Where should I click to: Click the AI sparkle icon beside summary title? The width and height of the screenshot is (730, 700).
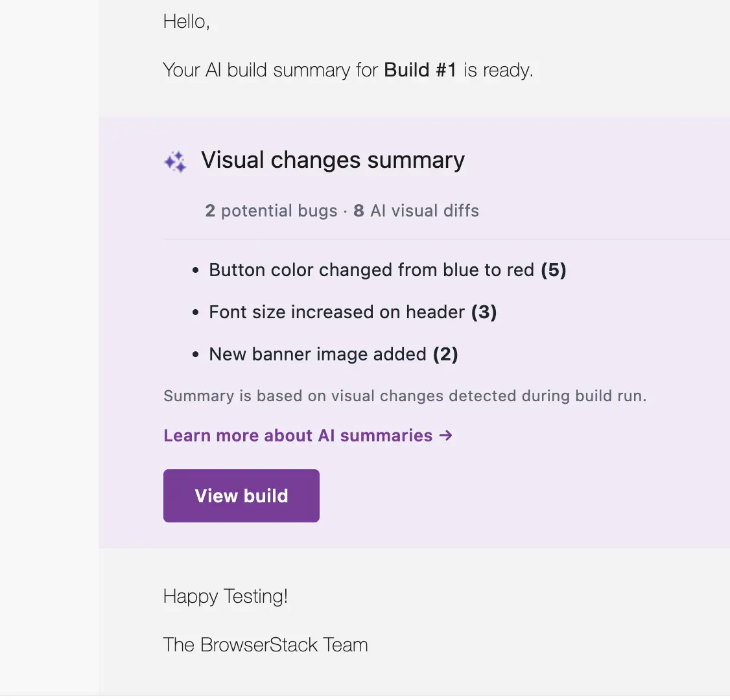[x=174, y=161]
